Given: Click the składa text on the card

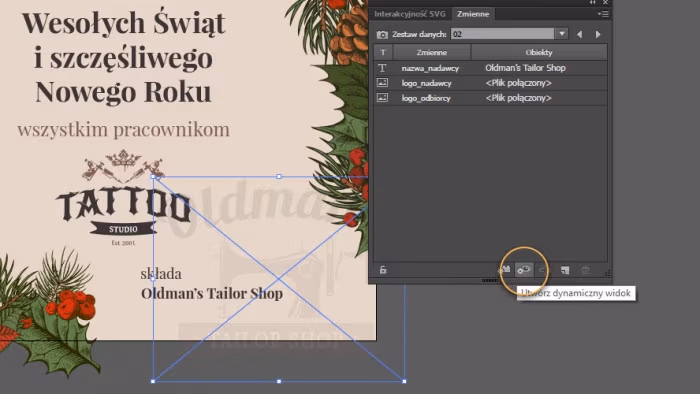Looking at the screenshot, I should pyautogui.click(x=161, y=274).
